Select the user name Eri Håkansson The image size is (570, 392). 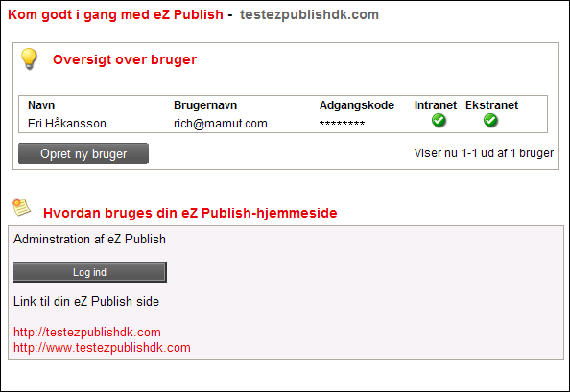coord(67,124)
